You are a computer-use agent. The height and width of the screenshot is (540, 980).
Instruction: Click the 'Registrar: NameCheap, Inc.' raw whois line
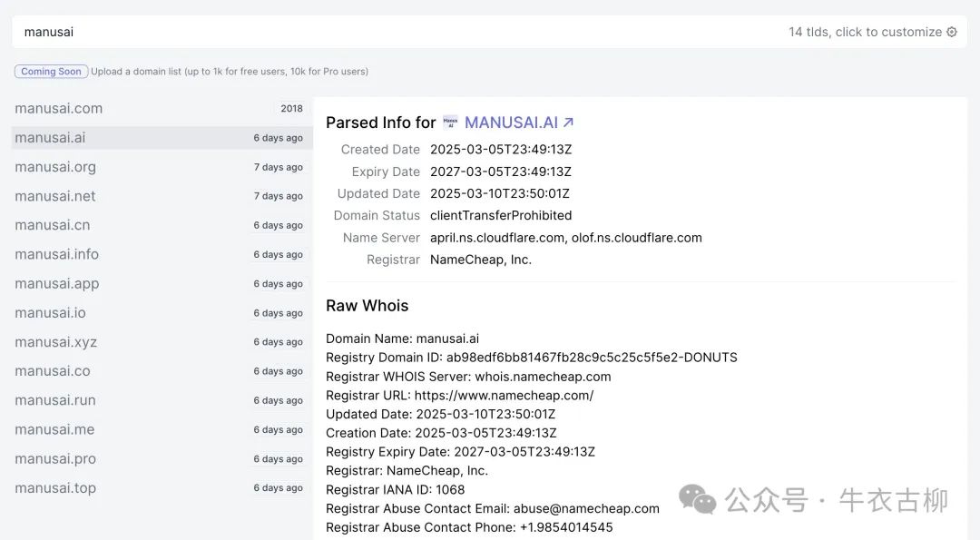[407, 471]
